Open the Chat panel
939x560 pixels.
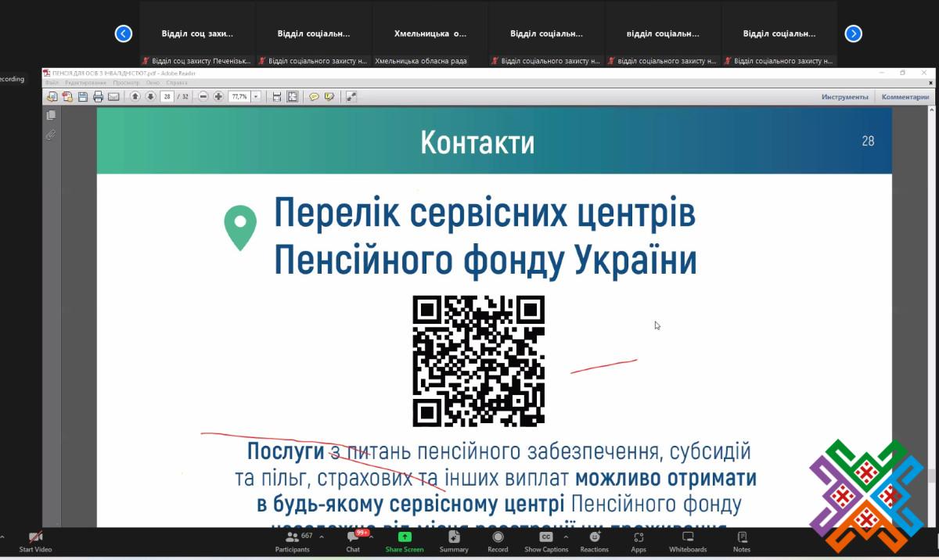[354, 541]
